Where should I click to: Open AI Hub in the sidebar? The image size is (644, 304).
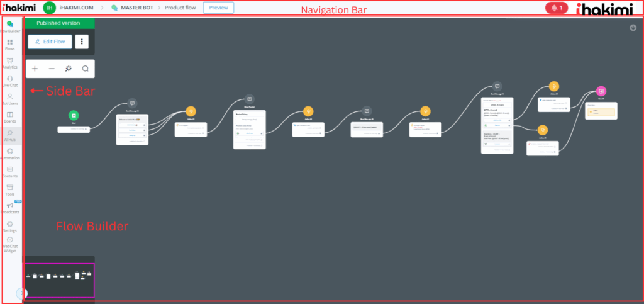pyautogui.click(x=10, y=135)
